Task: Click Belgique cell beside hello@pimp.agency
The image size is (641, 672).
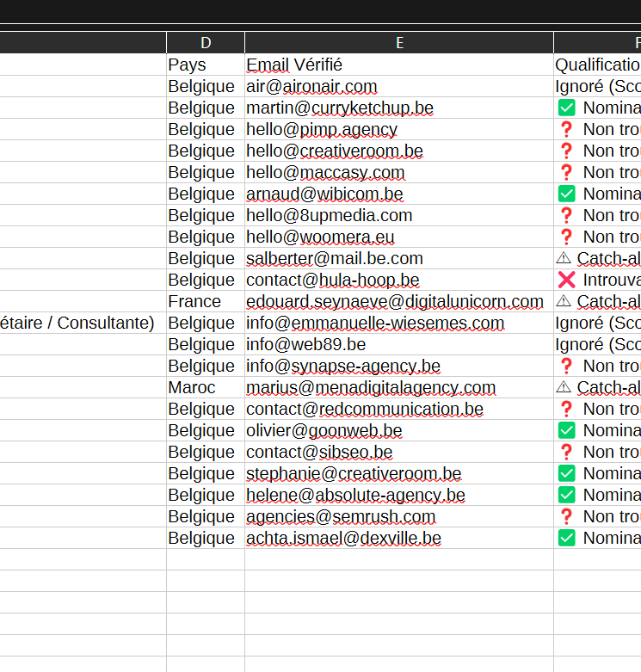Action: point(206,129)
